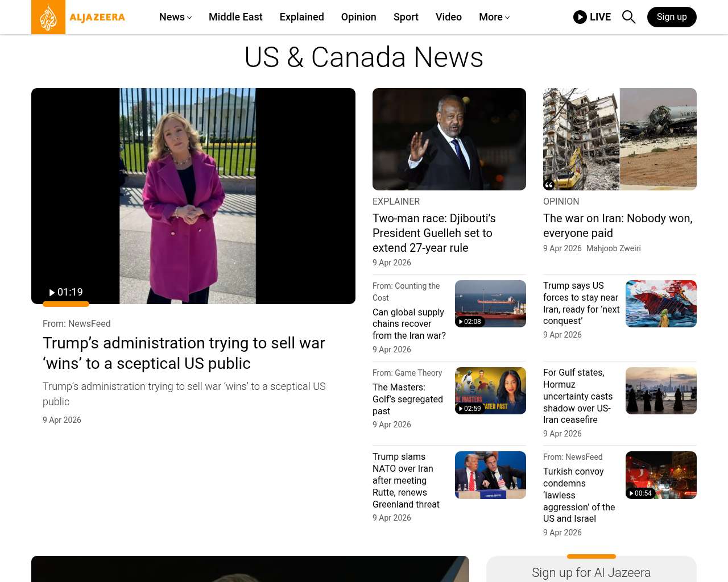
Task: Click the LIVE play icon
Action: click(x=580, y=17)
